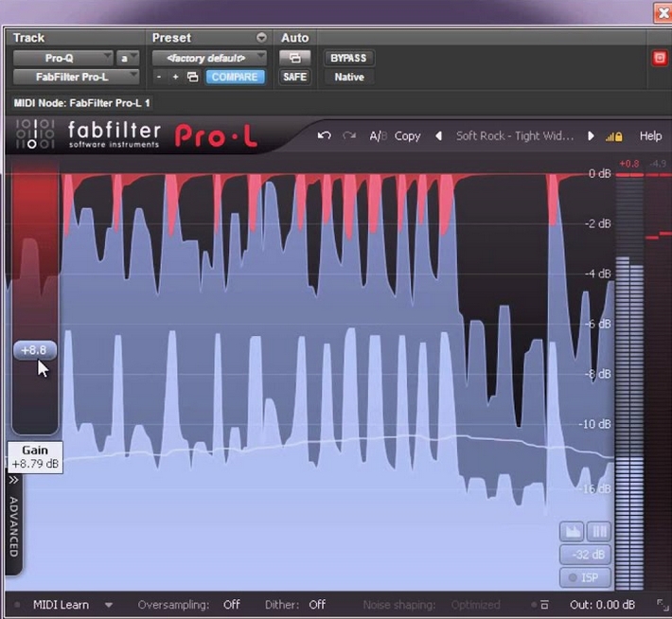
Task: Click the Pro·L product logo
Action: (x=216, y=136)
